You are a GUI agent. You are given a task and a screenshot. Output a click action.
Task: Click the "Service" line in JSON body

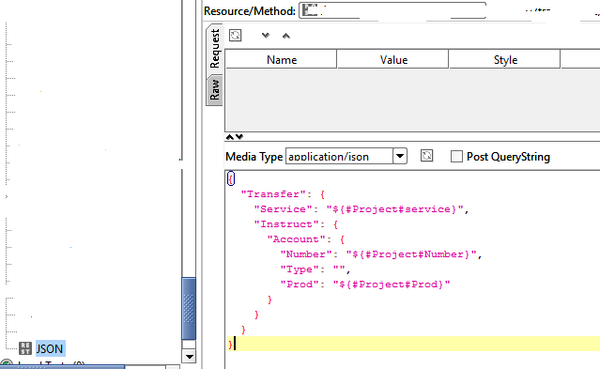point(361,209)
